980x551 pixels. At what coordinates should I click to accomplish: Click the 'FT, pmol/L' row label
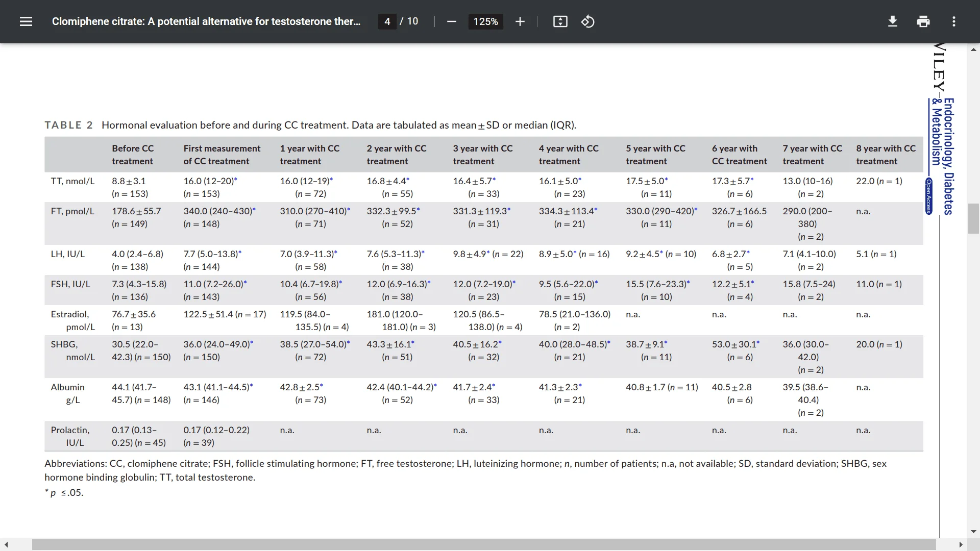pos(72,211)
